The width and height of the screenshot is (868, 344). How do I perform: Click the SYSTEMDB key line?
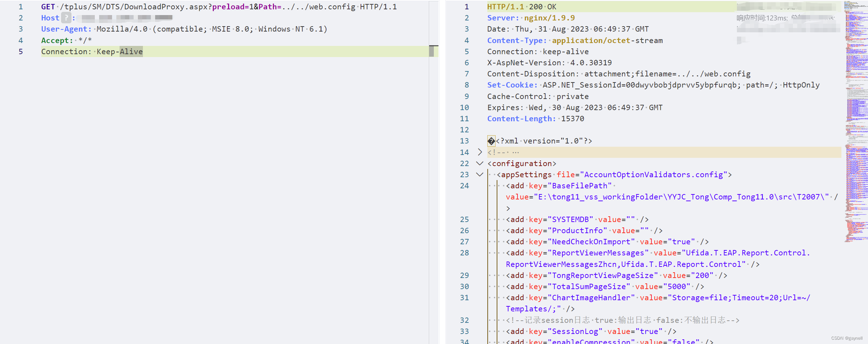click(x=577, y=220)
